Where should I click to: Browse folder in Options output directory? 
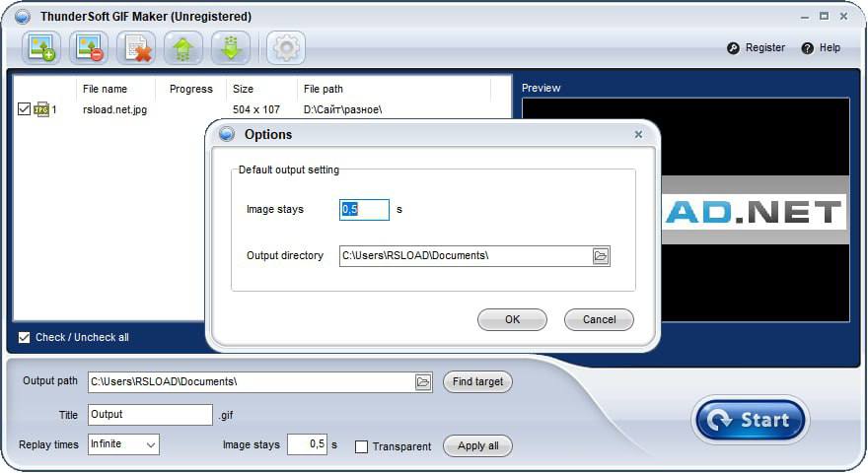pos(601,256)
